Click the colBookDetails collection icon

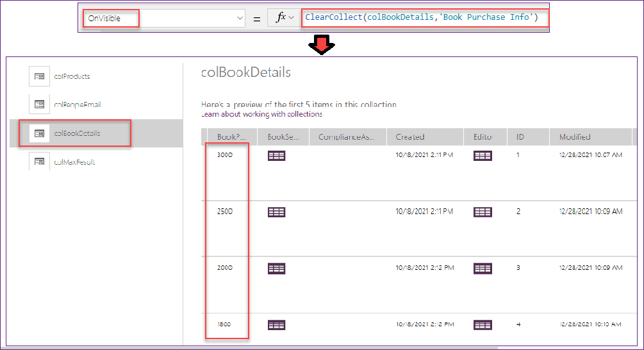click(x=40, y=133)
